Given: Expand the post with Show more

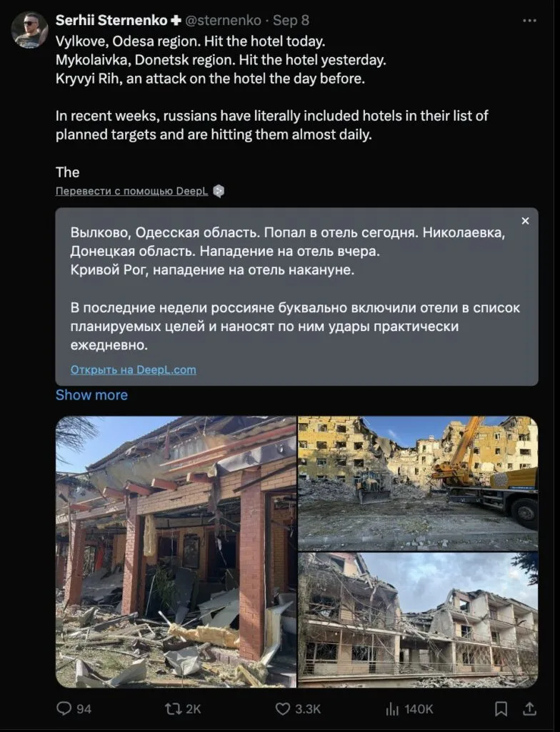Looking at the screenshot, I should click(91, 395).
